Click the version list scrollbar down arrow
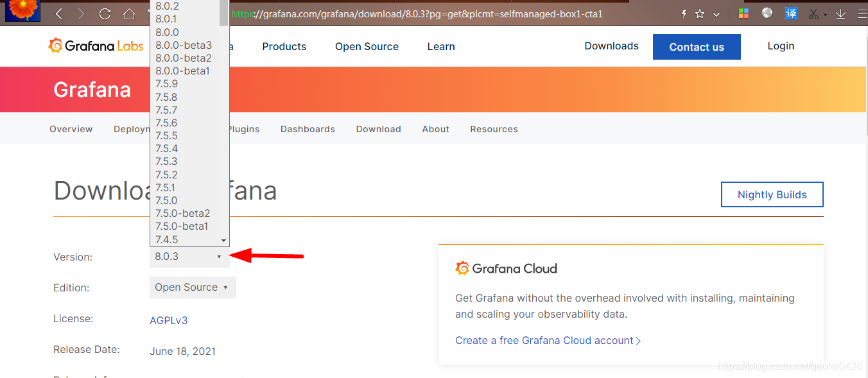 coord(223,240)
